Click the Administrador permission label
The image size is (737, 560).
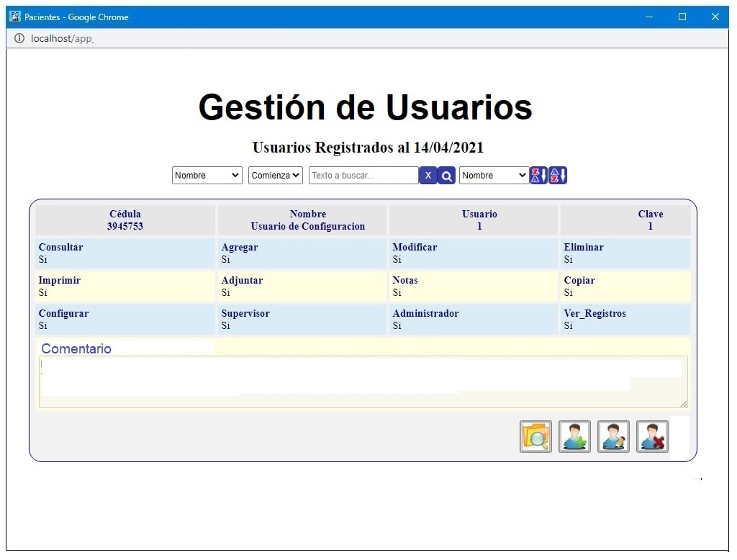coord(425,314)
